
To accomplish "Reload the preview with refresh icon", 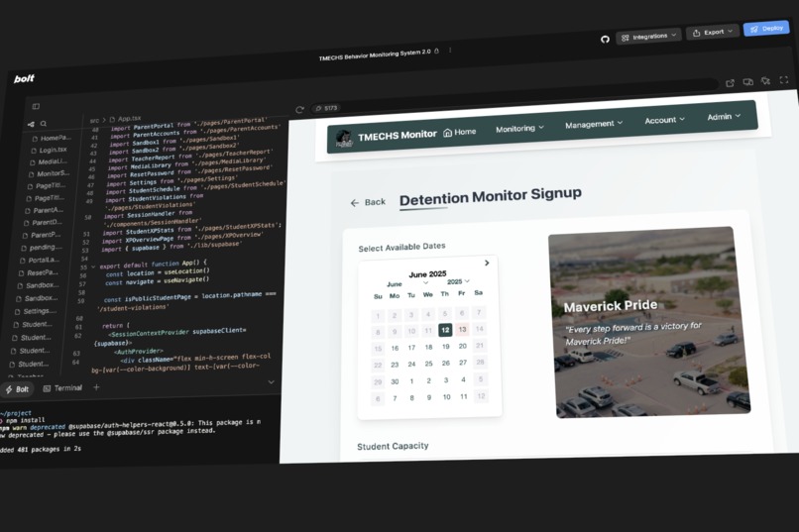I will [299, 109].
